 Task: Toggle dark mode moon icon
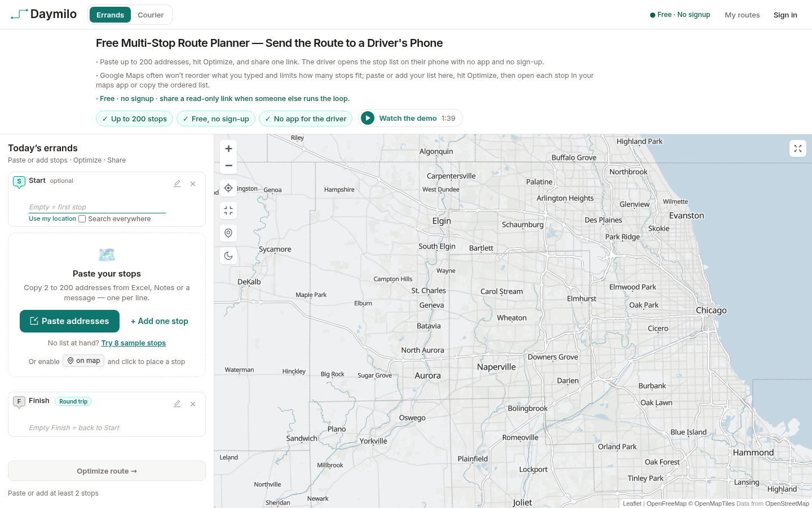coord(228,256)
